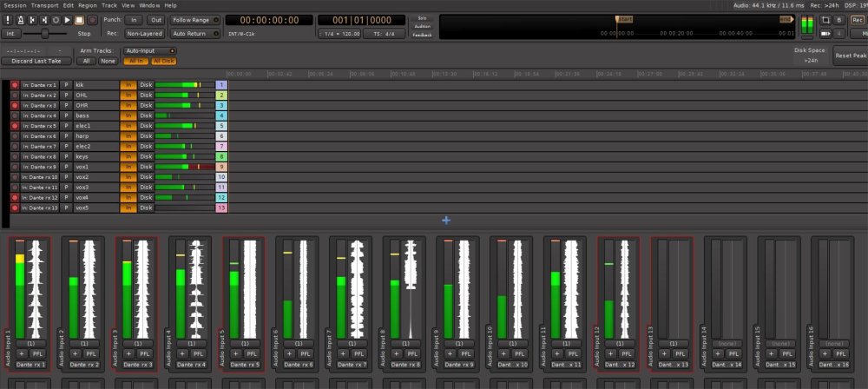Open input selector 'In: Dante rx 1'

coord(40,85)
